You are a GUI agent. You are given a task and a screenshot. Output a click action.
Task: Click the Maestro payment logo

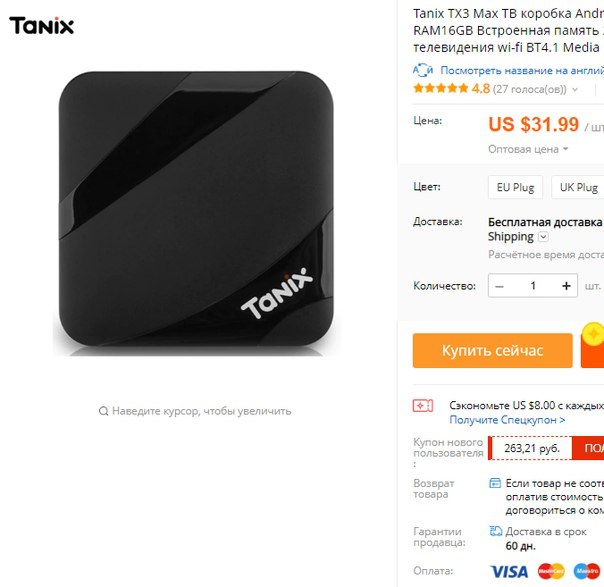[x=587, y=571]
